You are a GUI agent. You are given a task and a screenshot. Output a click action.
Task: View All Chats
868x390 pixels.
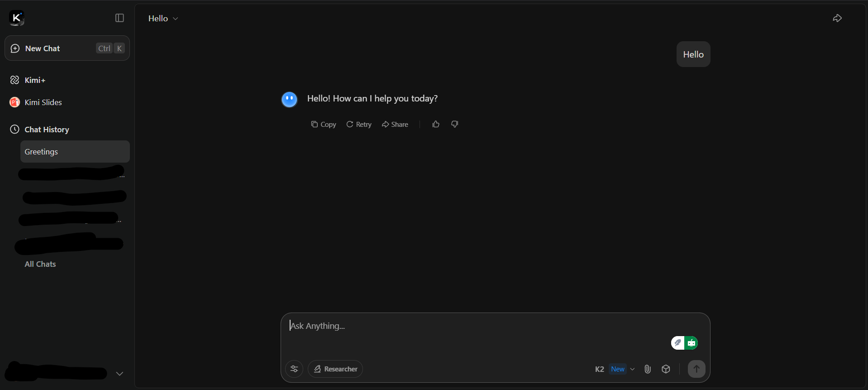click(40, 264)
